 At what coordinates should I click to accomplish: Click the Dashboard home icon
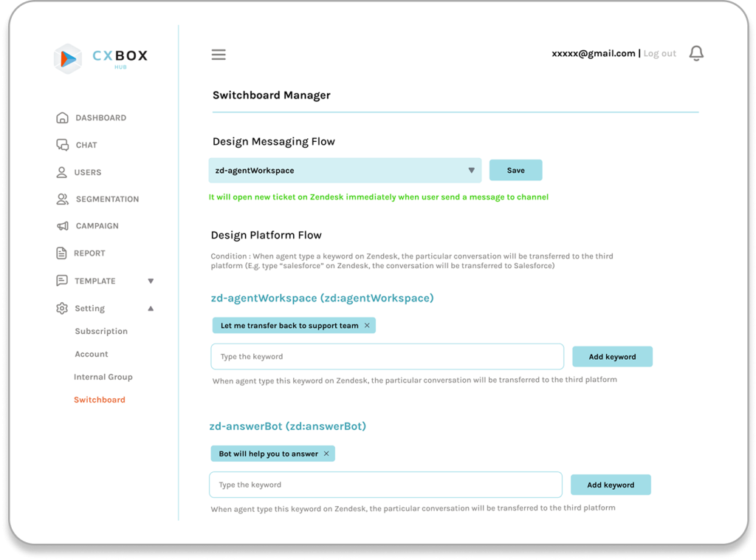click(x=62, y=117)
